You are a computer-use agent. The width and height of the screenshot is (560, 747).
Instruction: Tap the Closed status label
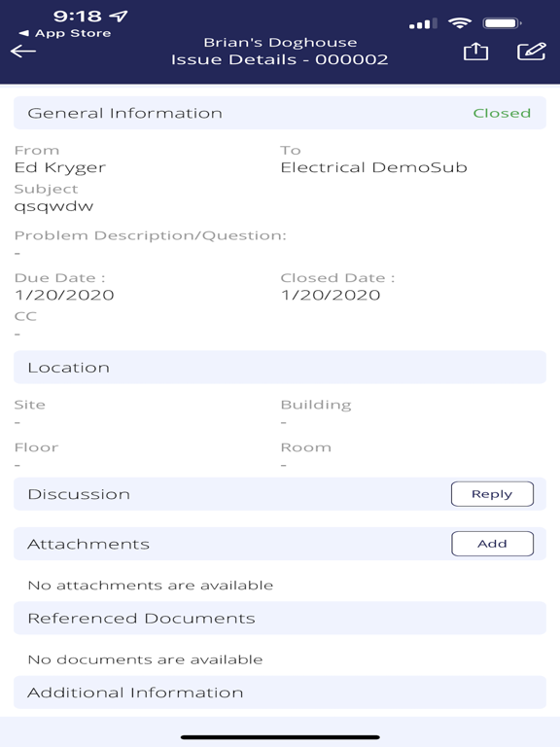pos(502,113)
